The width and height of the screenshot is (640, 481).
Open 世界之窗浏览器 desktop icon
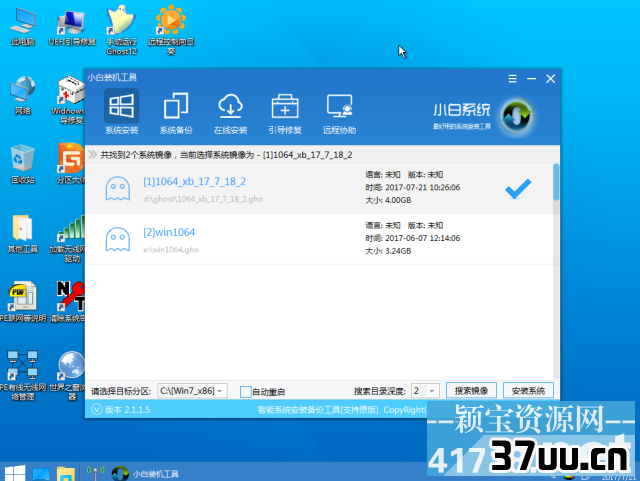click(69, 376)
